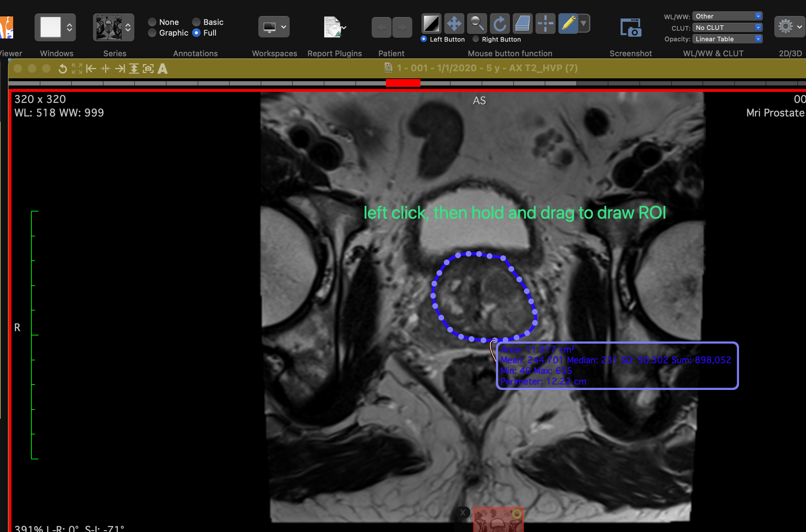This screenshot has width=806, height=532.
Task: Click the center-align arrows icon
Action: pyautogui.click(x=105, y=68)
